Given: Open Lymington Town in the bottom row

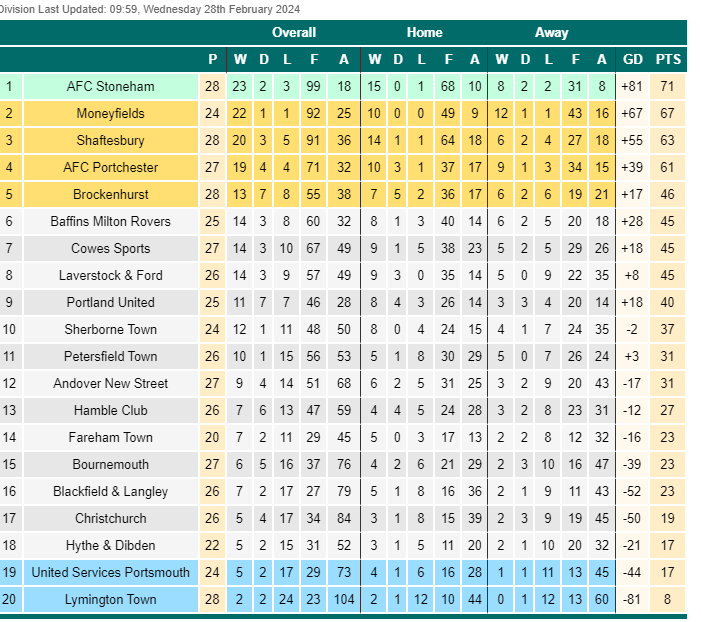Looking at the screenshot, I should coord(110,599).
